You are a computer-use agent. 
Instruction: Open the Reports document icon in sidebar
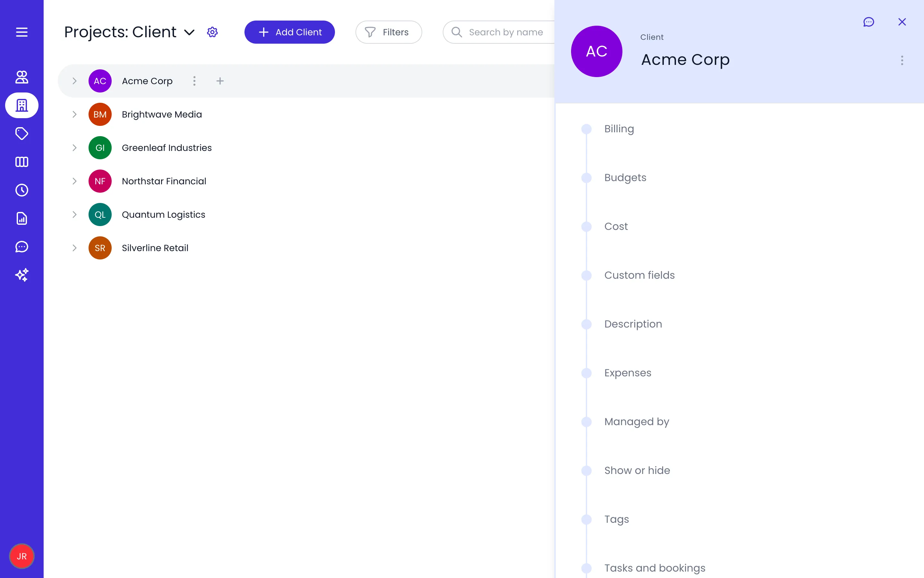coord(22,218)
